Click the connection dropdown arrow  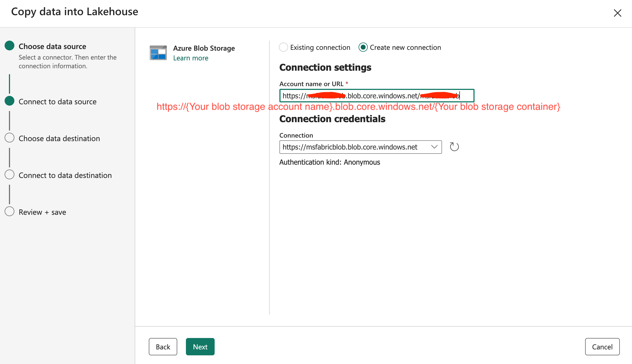(x=435, y=147)
